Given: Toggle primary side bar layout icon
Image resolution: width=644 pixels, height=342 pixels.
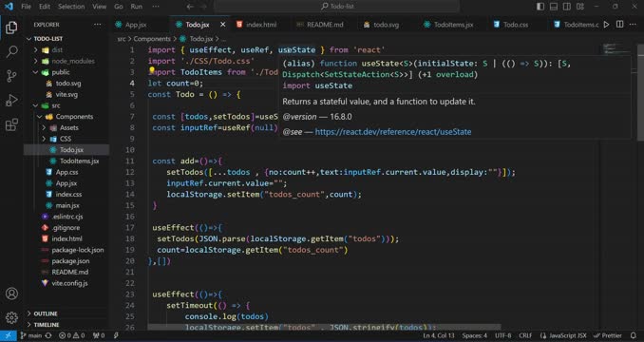Looking at the screenshot, I should pos(540,7).
